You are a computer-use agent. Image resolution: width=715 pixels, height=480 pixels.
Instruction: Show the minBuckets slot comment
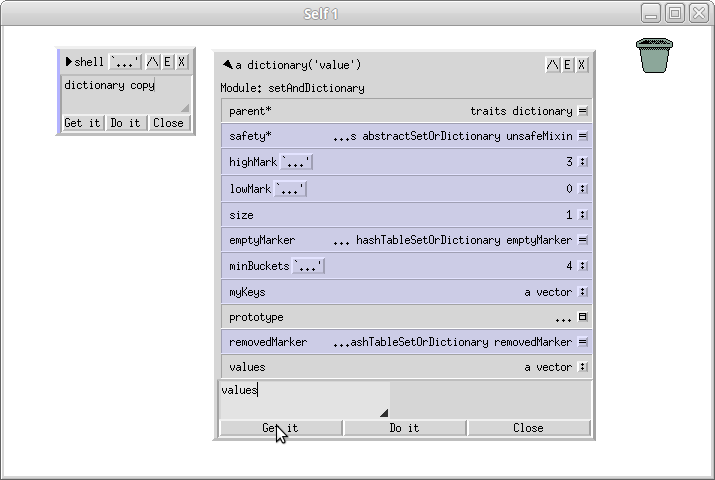[308, 266]
